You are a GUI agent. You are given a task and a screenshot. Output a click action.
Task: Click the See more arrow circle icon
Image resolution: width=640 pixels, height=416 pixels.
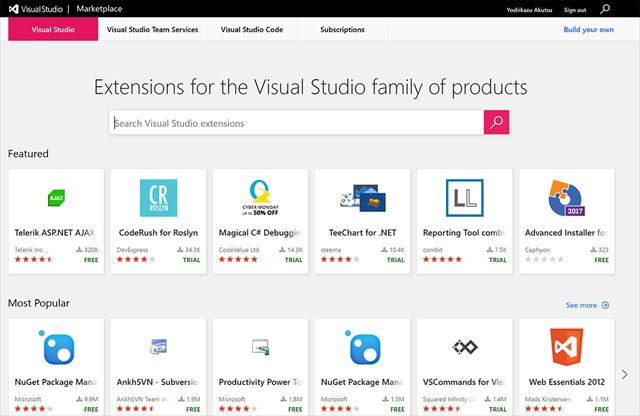(x=605, y=305)
